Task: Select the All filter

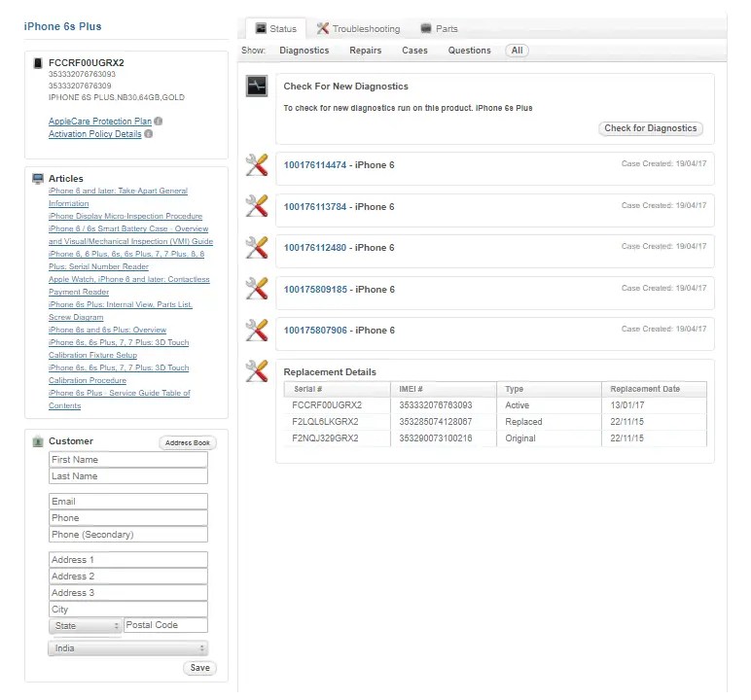Action: pos(517,51)
